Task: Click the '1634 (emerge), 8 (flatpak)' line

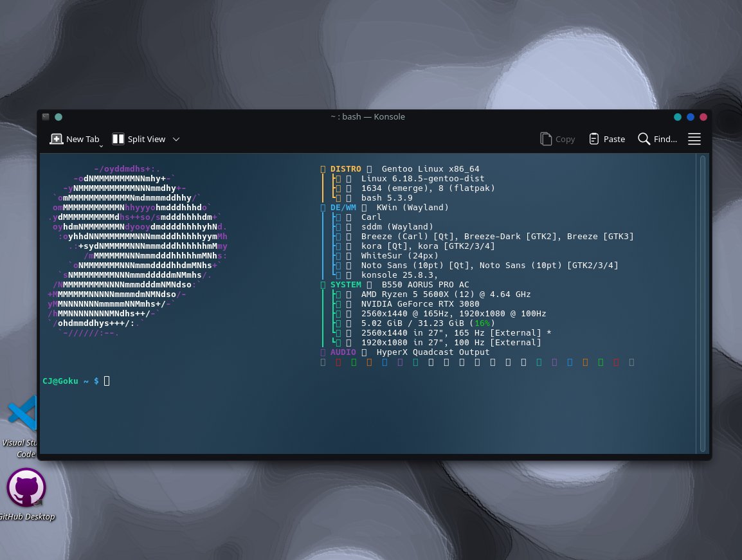Action: 428,188
